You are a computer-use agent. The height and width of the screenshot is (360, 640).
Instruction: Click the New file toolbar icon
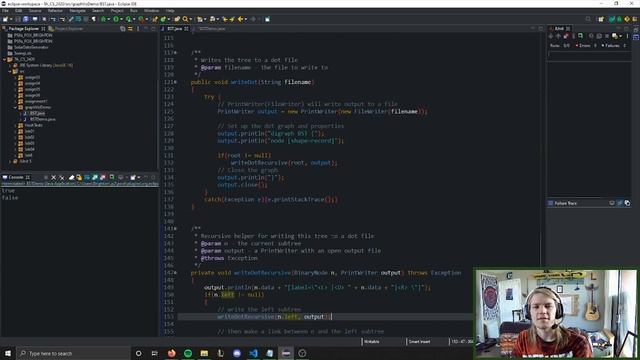[5, 19]
